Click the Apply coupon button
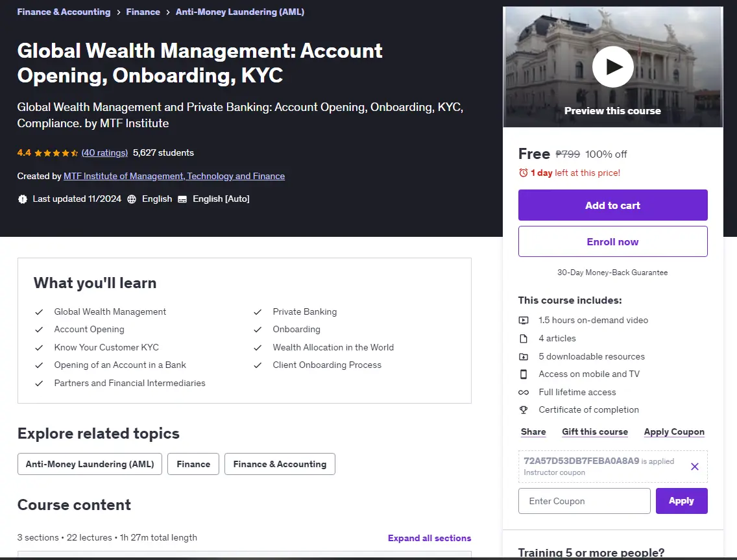This screenshot has height=560, width=737. 681,501
